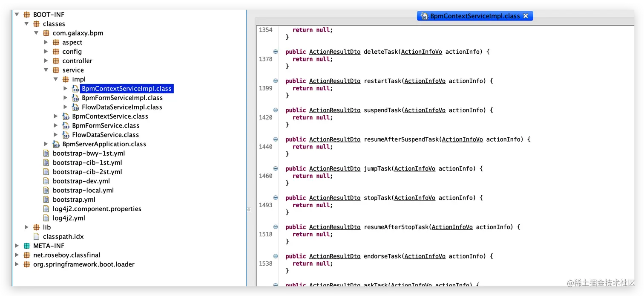The width and height of the screenshot is (644, 296).
Task: Click the class icon on the editor tab
Action: point(424,16)
